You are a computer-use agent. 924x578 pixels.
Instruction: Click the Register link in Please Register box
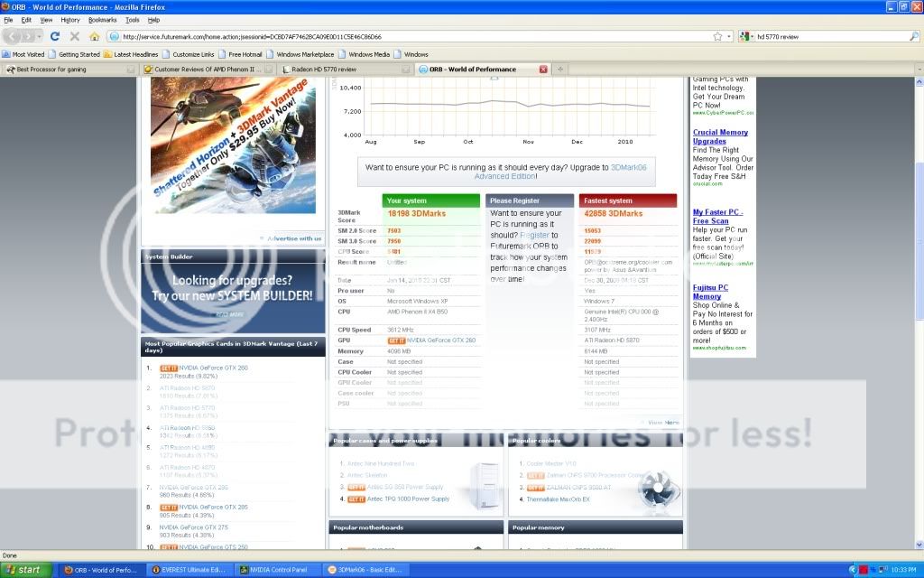tap(534, 236)
